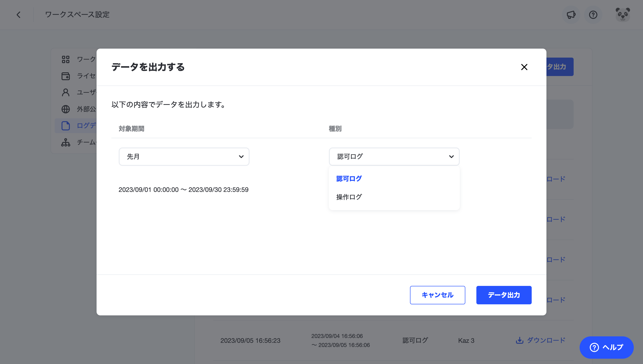Click the globe external sharing icon

pos(65,109)
